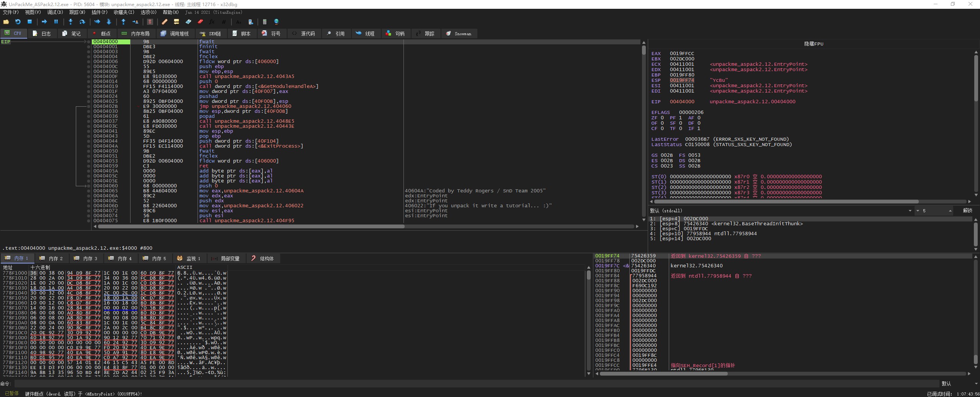Image resolution: width=980 pixels, height=397 pixels.
Task: Switch to the 内存布局 tab
Action: [136, 34]
